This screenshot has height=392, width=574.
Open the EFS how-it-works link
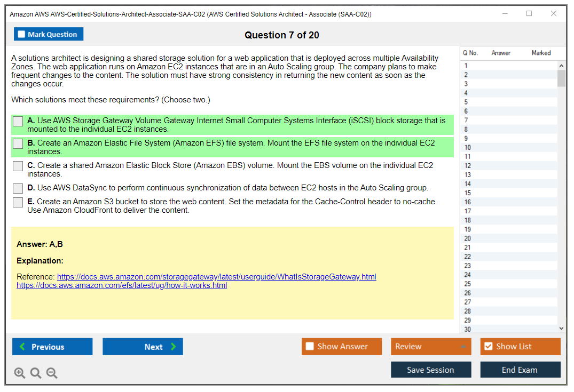click(122, 285)
